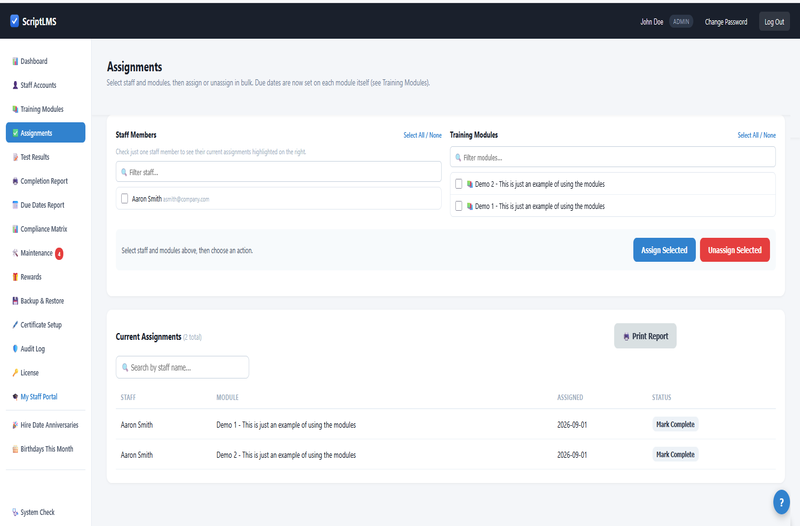Open Training Modules in sidebar
The height and width of the screenshot is (526, 800).
click(x=45, y=109)
